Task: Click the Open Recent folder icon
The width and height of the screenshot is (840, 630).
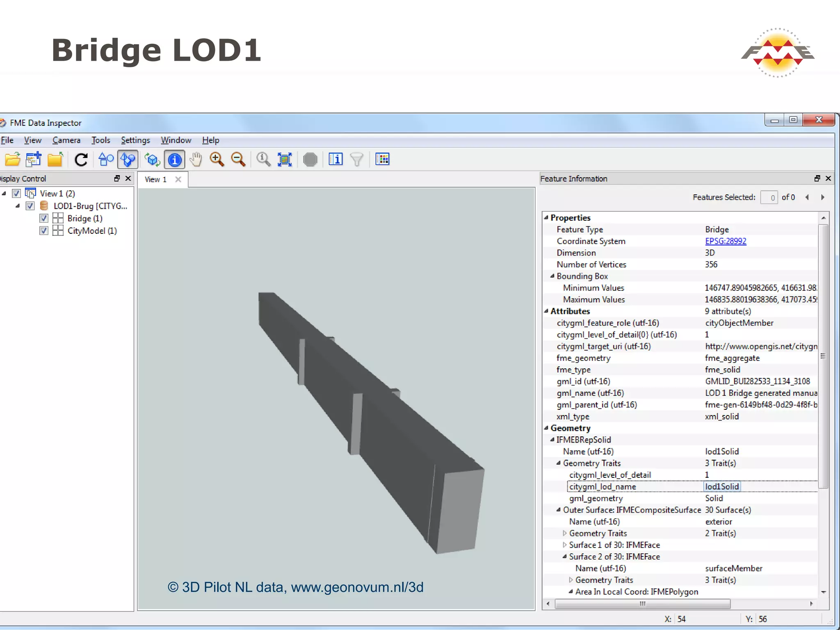Action: click(55, 159)
